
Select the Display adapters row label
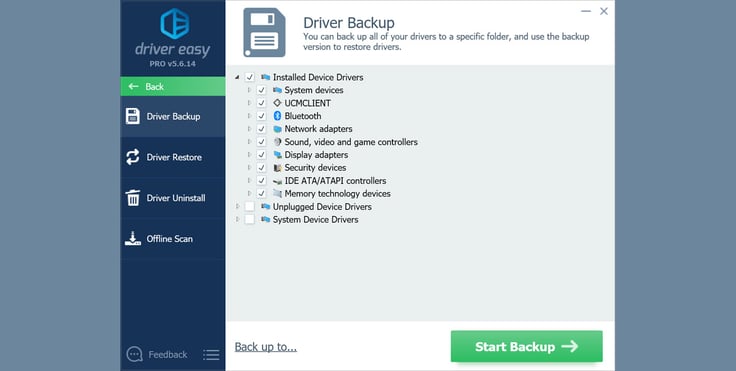point(316,155)
